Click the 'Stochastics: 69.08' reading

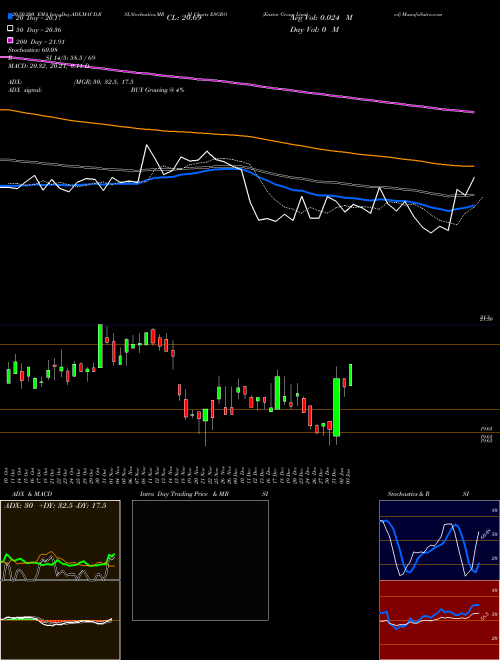(32, 50)
